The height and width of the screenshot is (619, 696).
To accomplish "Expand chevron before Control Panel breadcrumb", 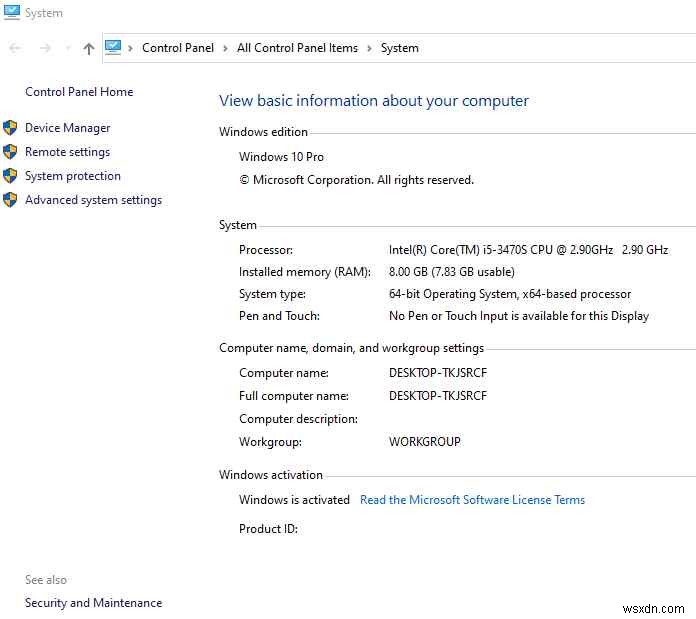I will 130,48.
